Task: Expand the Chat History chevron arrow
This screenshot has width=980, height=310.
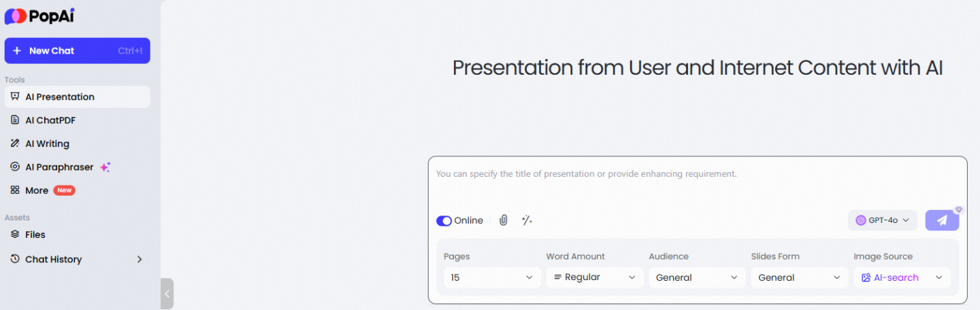Action: (140, 259)
